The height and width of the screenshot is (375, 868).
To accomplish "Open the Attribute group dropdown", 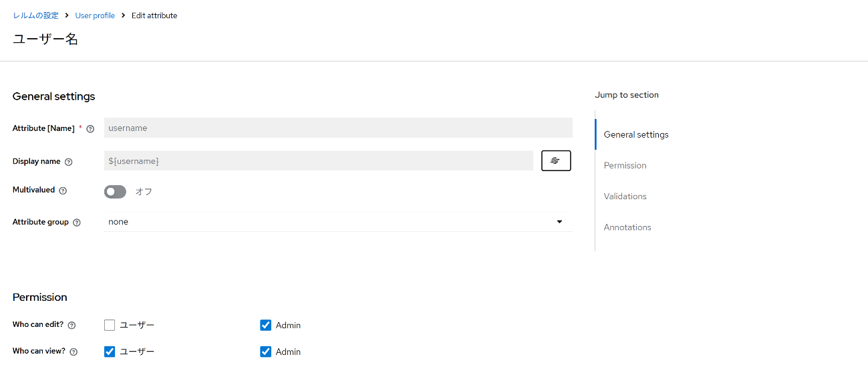I will pyautogui.click(x=338, y=222).
